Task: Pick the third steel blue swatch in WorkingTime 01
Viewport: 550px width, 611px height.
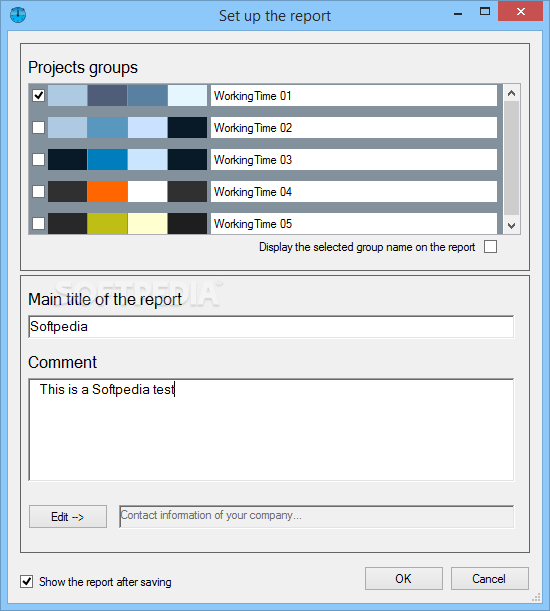Action: (147, 95)
